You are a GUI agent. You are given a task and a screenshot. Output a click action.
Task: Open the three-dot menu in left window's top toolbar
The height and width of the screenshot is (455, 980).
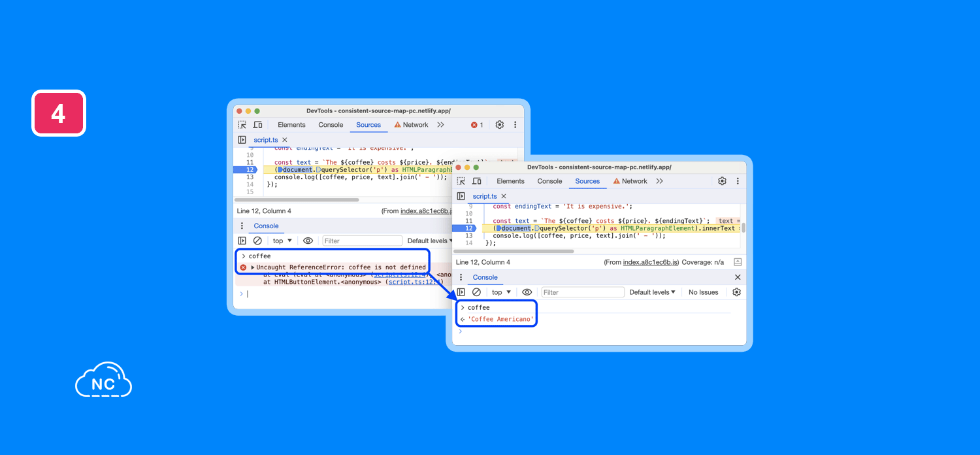pos(515,125)
